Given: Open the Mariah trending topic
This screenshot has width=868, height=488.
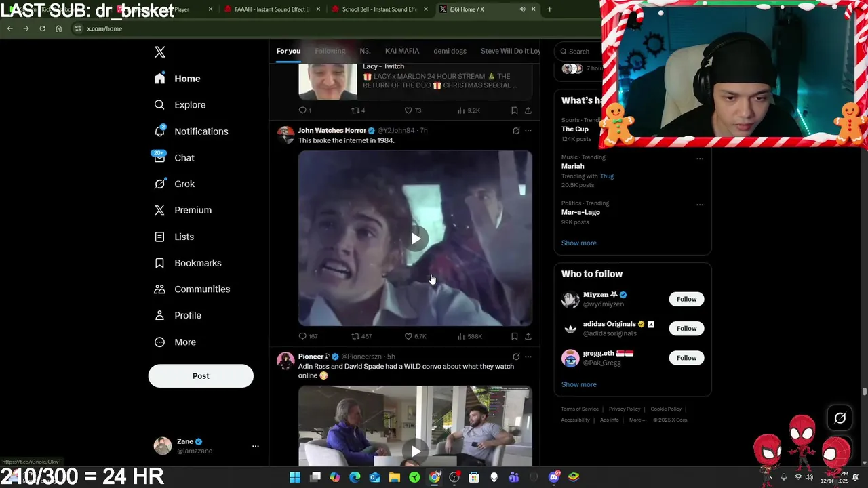Looking at the screenshot, I should 572,166.
